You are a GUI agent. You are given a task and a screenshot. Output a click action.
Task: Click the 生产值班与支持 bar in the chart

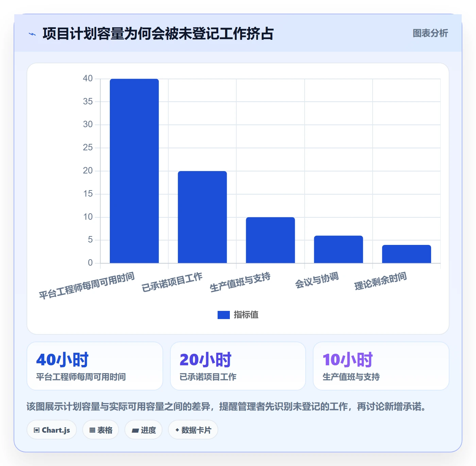(270, 240)
